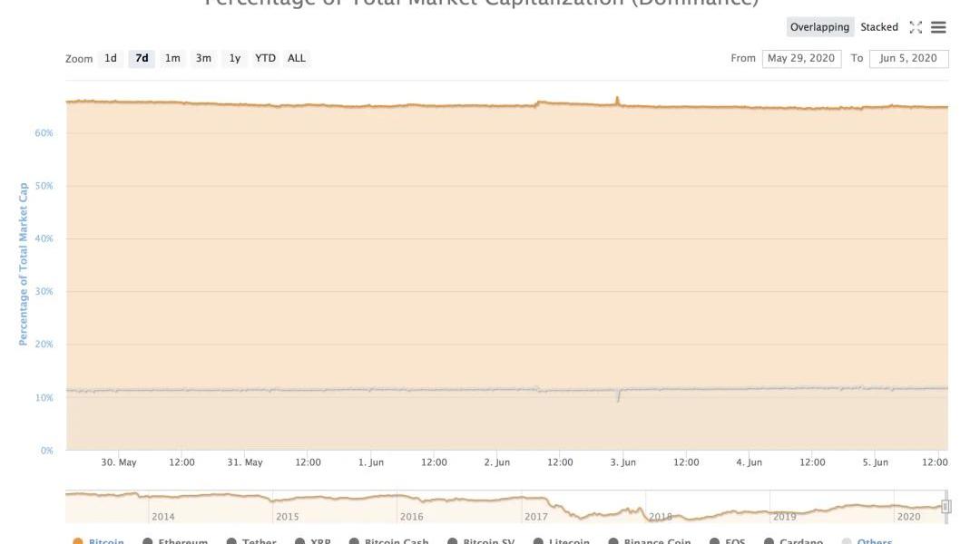Toggle the Tether series legend dot
Viewport: 980px width, 544px height.
(x=231, y=541)
